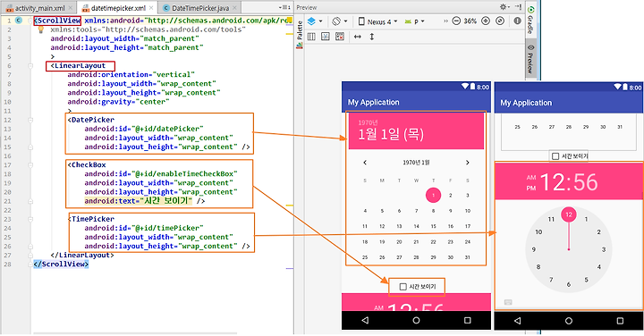644x336 pixels.
Task: Open the Preview panel gear settings
Action: (503, 7)
